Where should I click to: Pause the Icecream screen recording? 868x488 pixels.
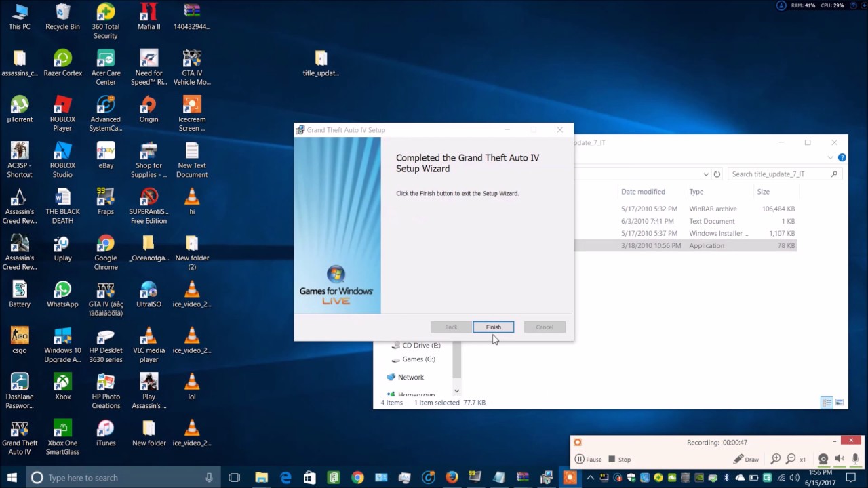pos(589,459)
